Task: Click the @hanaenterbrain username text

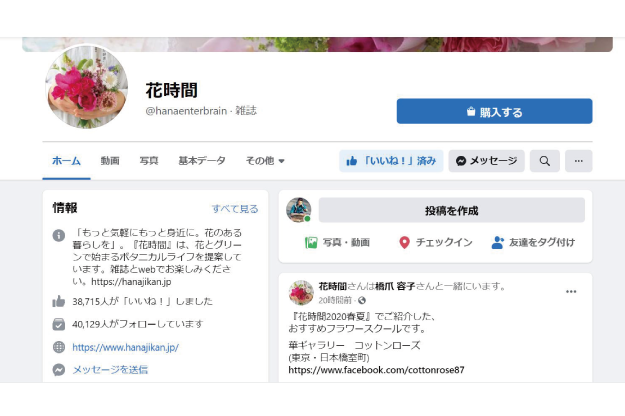Action: (186, 111)
